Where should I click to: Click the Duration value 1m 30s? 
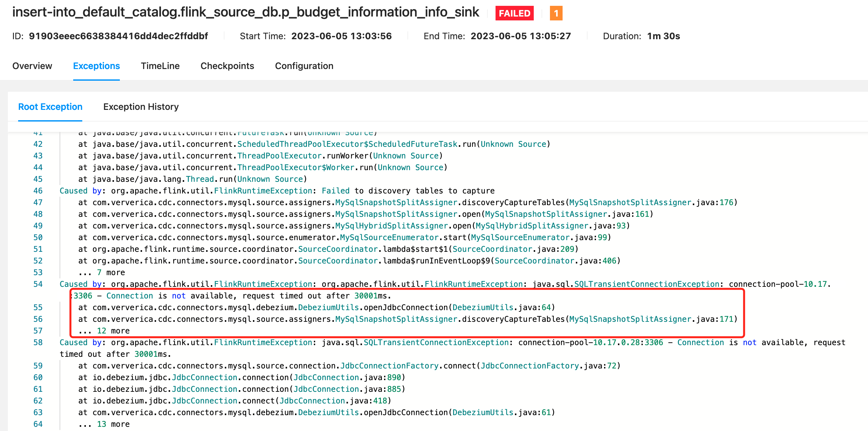(x=663, y=36)
